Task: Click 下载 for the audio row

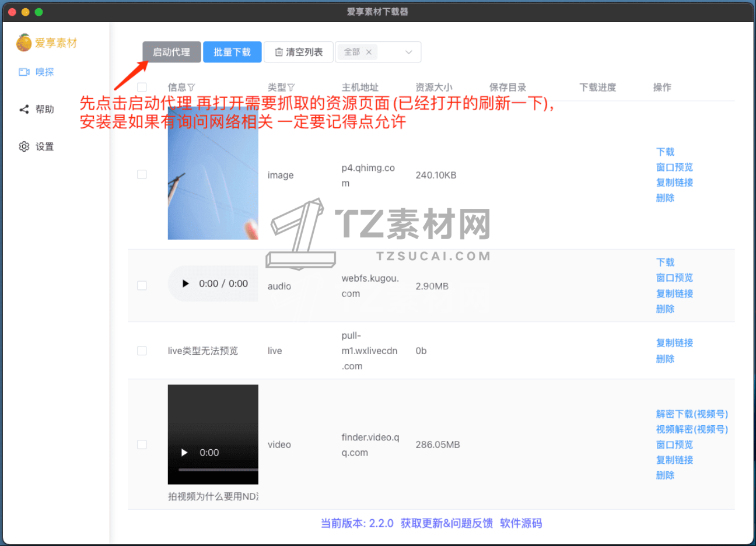Action: (665, 262)
